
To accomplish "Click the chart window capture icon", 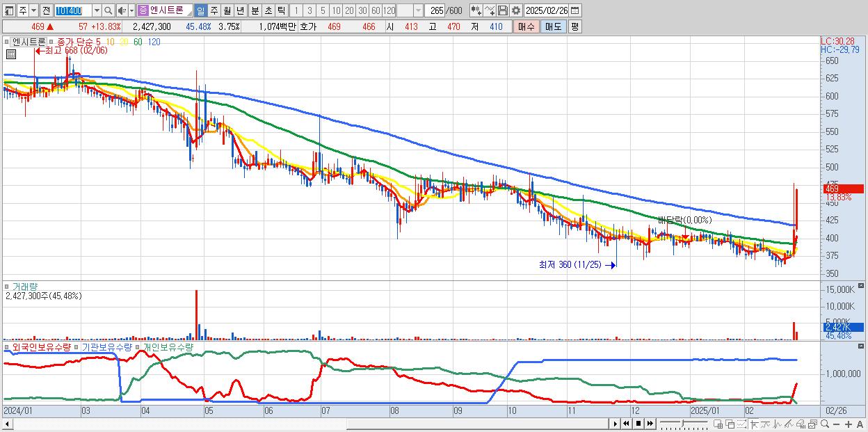I will click(x=812, y=424).
